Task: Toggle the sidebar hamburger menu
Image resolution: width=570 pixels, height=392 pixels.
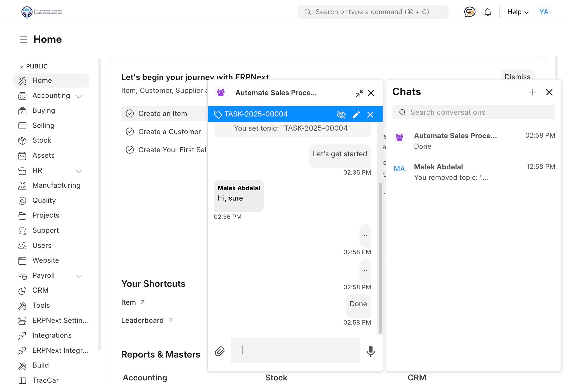Action: 23,39
